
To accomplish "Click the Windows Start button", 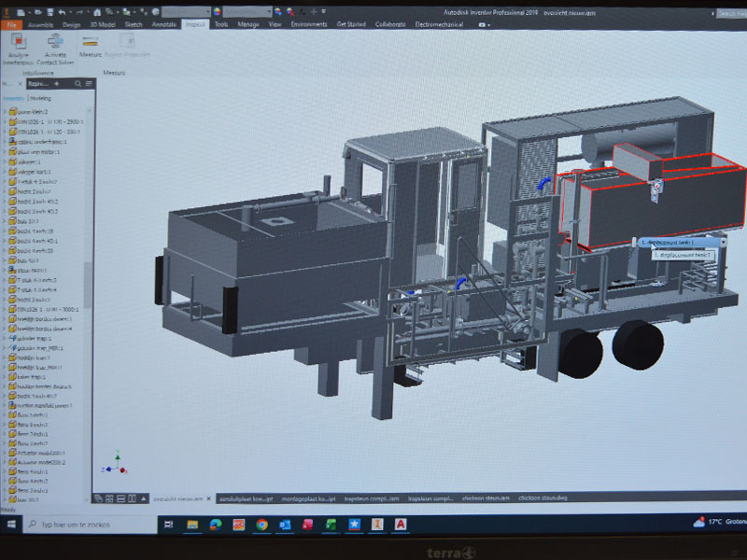I will click(11, 525).
